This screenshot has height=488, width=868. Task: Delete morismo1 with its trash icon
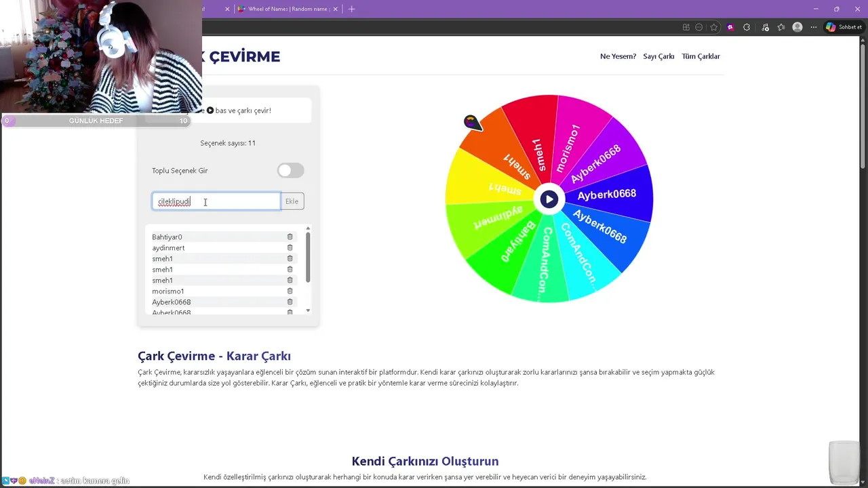point(290,291)
